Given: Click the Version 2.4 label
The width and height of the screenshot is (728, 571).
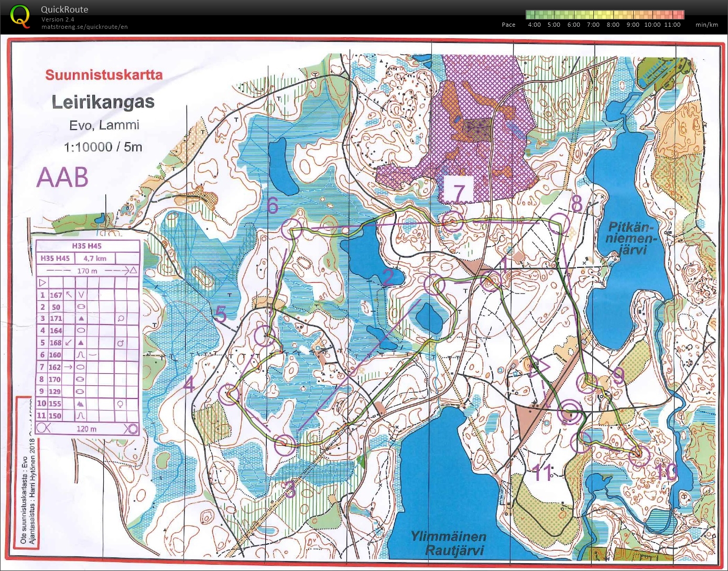Looking at the screenshot, I should 58,19.
